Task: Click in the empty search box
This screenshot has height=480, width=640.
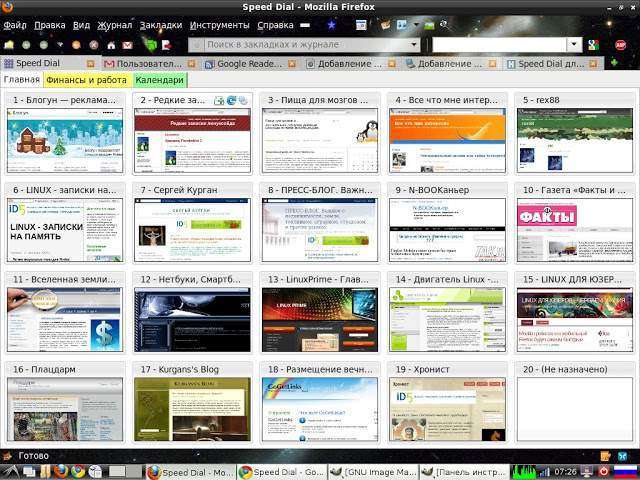Action: pyautogui.click(x=500, y=44)
